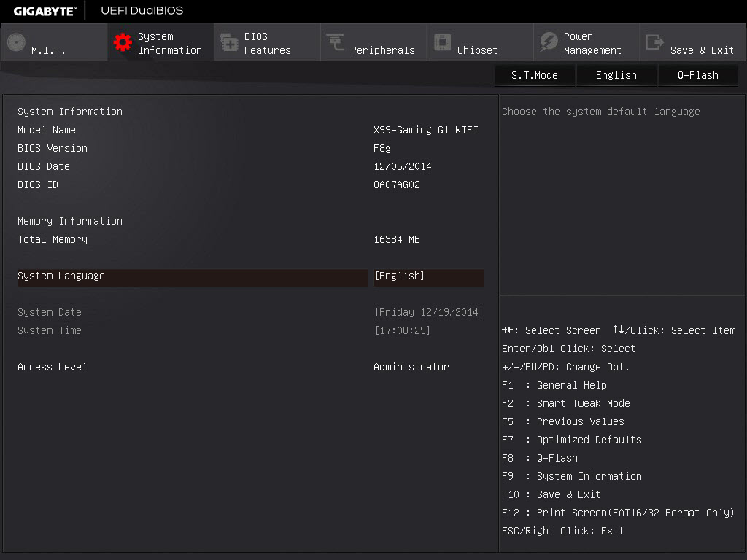The width and height of the screenshot is (747, 560).
Task: Click the Power Management lightning icon
Action: [x=549, y=42]
